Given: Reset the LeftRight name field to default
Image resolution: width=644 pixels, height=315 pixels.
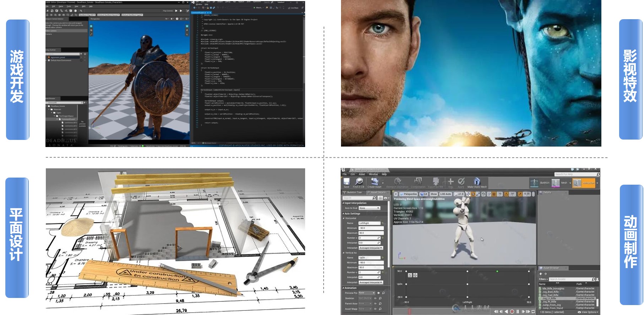Looking at the screenshot, I should pos(383,223).
